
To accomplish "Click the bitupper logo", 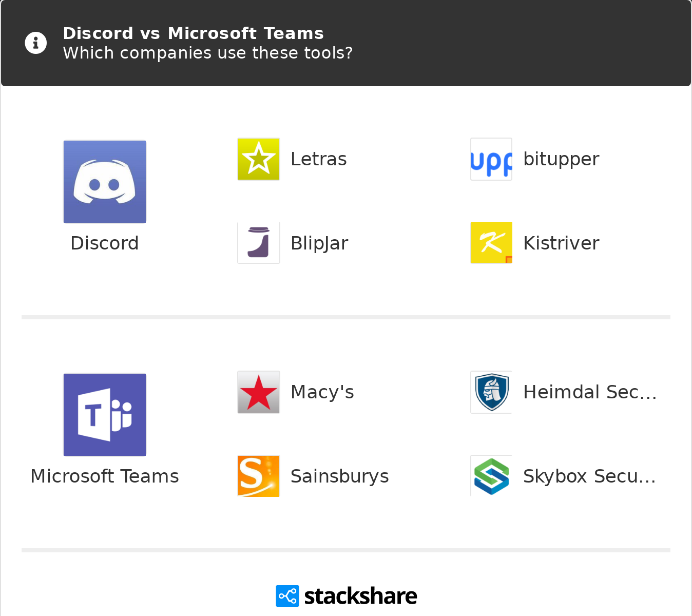I will [491, 159].
